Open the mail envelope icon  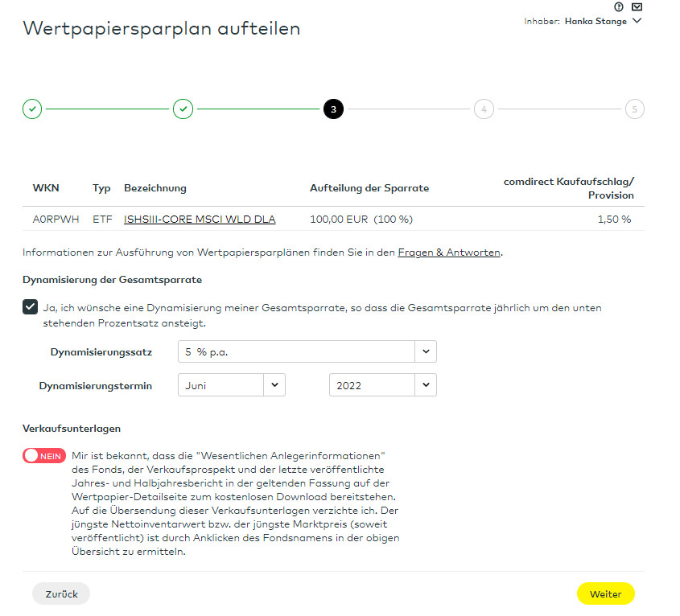(x=637, y=6)
